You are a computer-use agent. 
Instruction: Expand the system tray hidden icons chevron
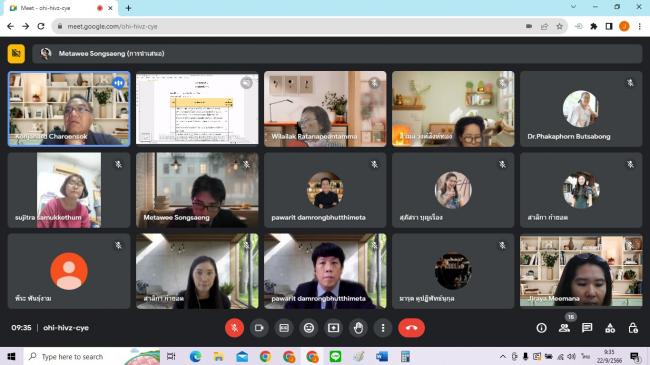502,357
